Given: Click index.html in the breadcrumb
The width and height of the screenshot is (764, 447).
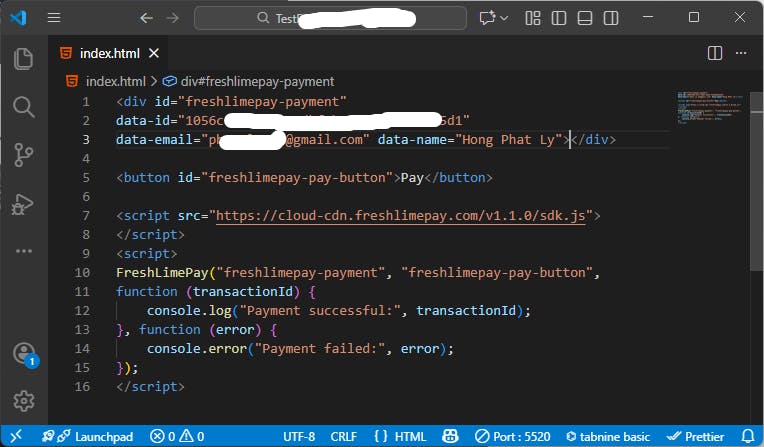Looking at the screenshot, I should [x=115, y=81].
